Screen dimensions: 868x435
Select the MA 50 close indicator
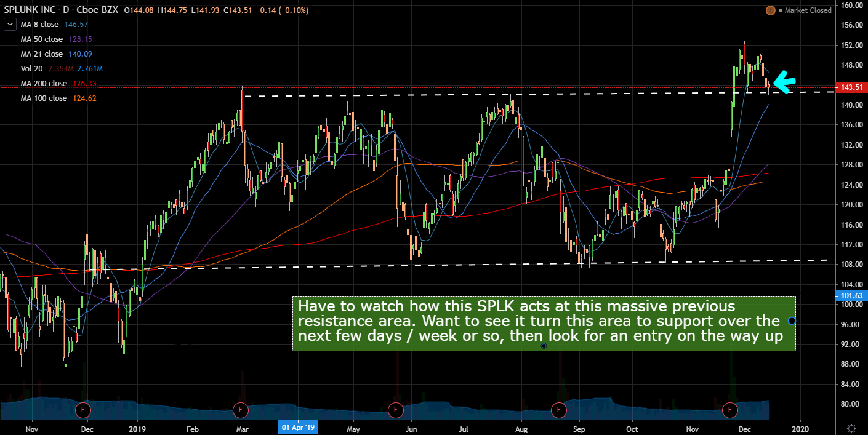[42, 39]
